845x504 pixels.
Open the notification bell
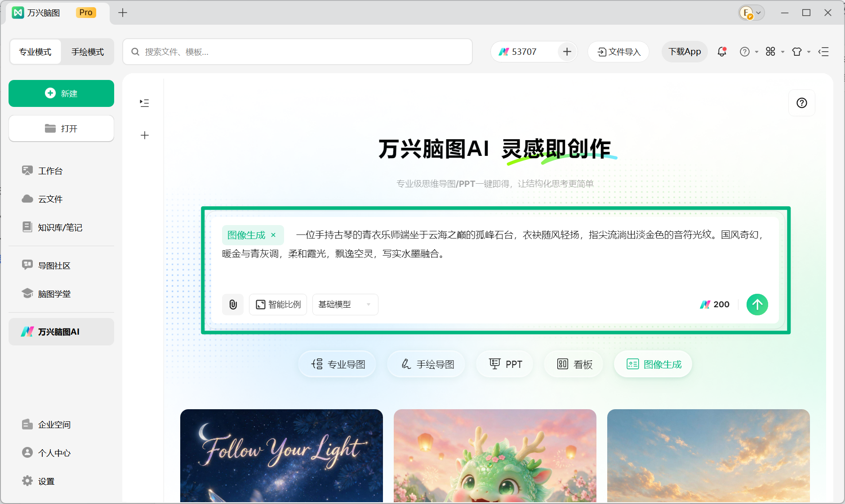[x=722, y=52]
